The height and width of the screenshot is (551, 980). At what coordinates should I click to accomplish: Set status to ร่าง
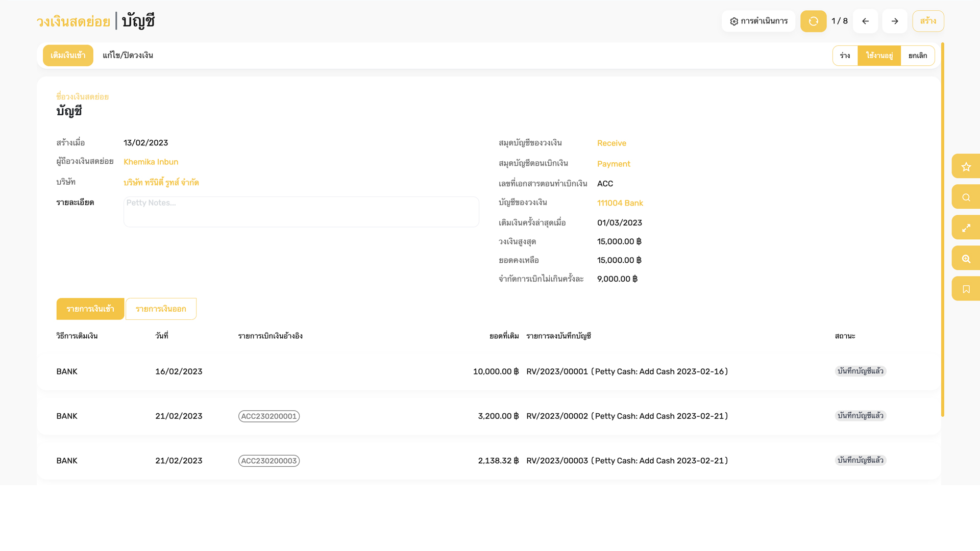pyautogui.click(x=845, y=56)
